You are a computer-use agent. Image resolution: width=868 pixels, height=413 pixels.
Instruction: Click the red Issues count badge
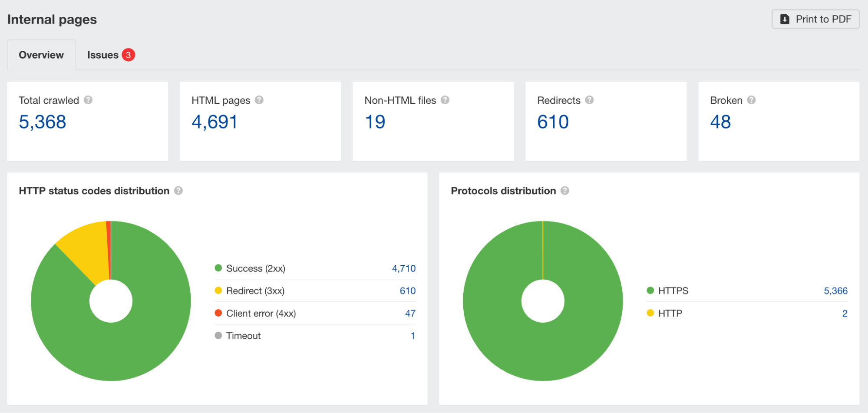(129, 55)
